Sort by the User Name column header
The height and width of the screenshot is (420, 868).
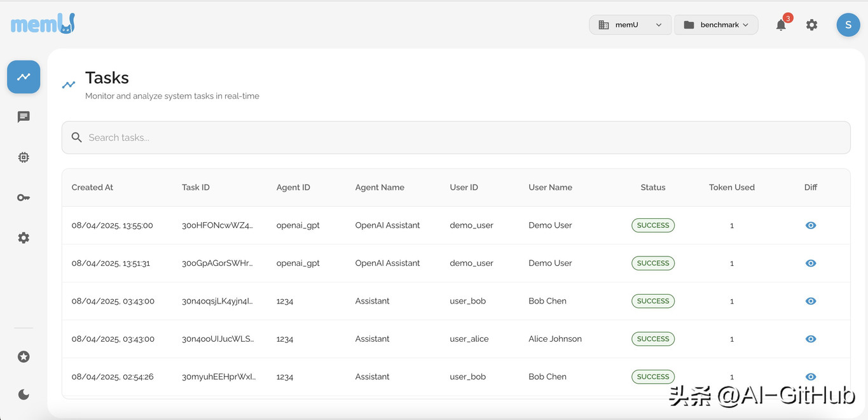pyautogui.click(x=550, y=187)
